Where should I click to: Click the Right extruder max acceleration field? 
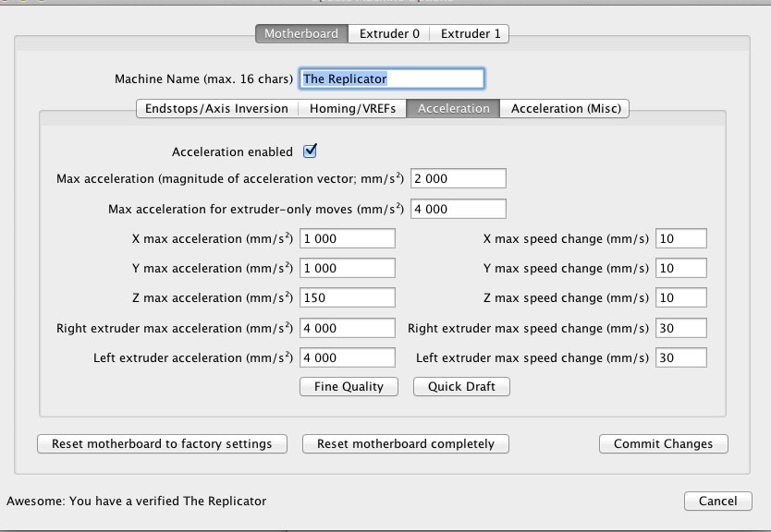pos(348,328)
